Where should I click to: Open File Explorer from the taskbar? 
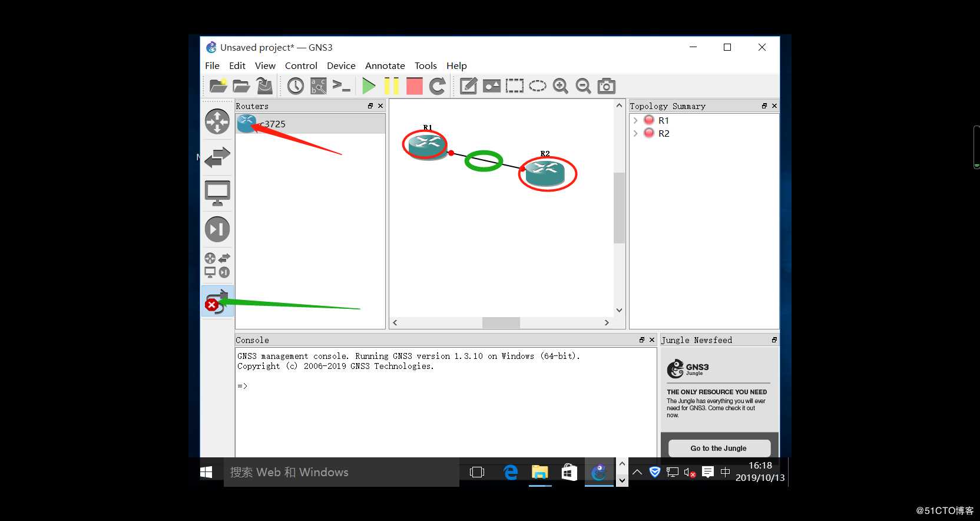[x=540, y=472]
